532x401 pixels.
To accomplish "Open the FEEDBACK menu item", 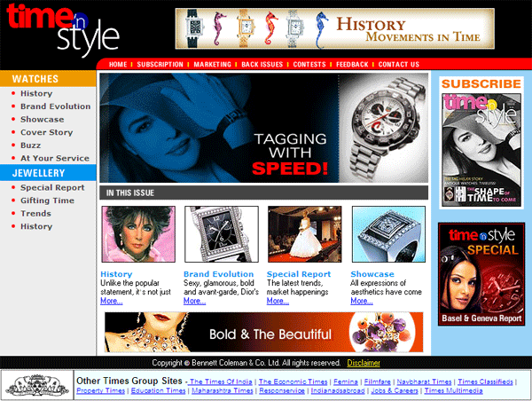I will pos(352,65).
